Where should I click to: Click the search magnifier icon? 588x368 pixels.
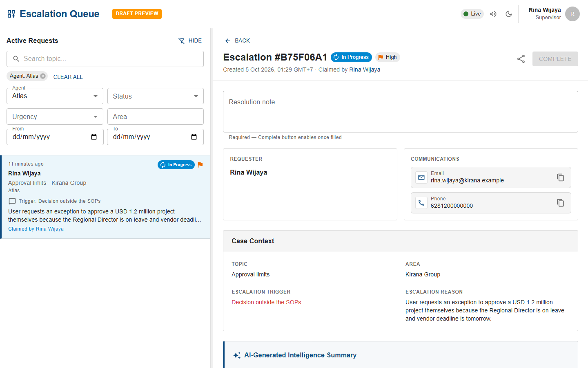coord(16,59)
